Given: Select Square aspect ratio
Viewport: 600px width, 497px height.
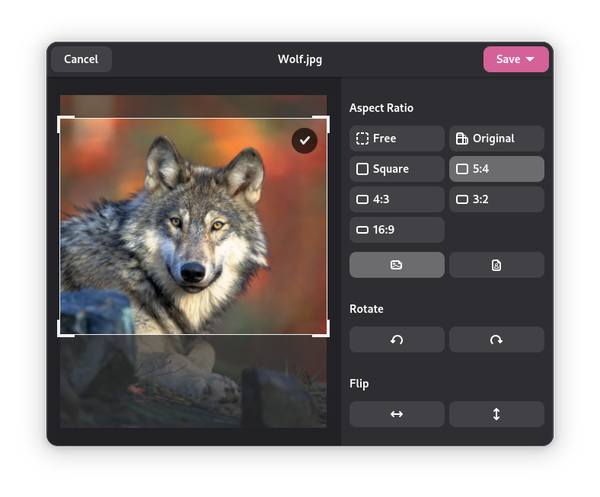Looking at the screenshot, I should (x=397, y=169).
